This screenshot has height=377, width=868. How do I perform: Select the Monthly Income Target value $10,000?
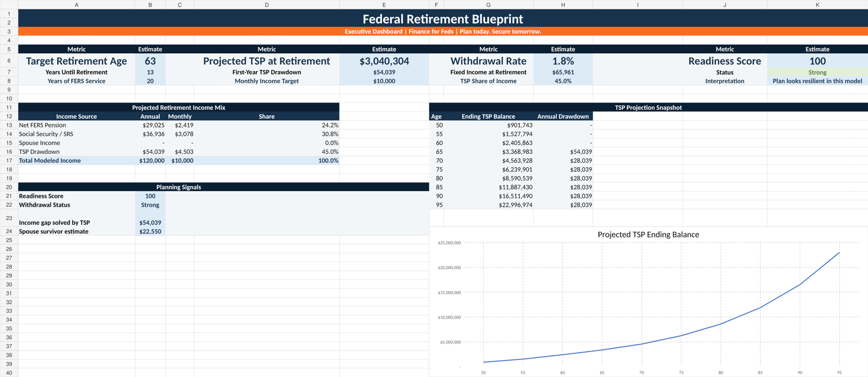coord(384,81)
